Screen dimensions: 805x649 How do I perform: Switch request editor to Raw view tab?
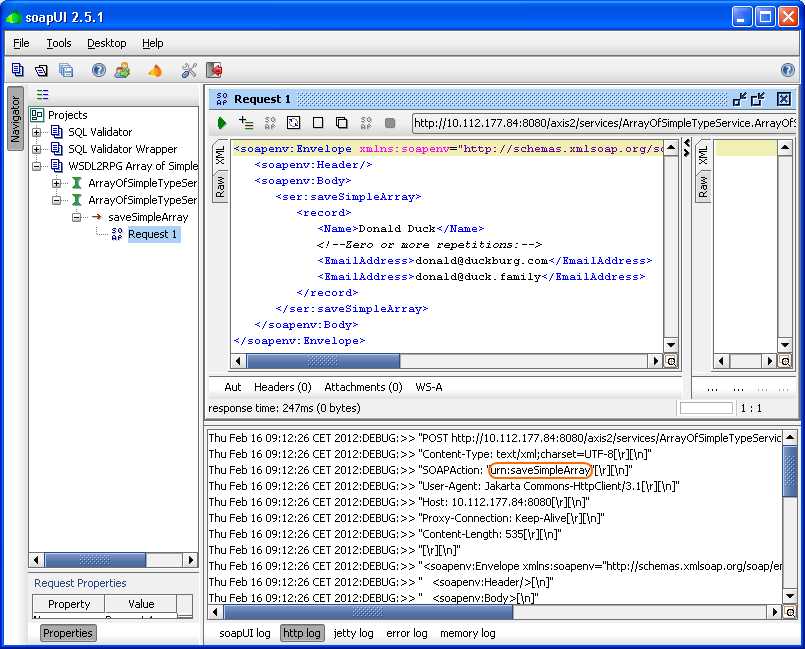coord(220,187)
